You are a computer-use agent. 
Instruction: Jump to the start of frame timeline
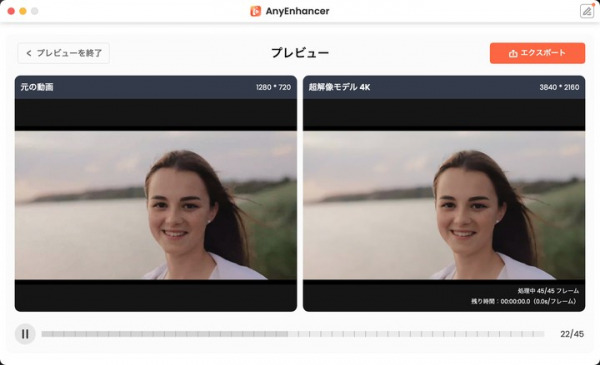(43, 334)
